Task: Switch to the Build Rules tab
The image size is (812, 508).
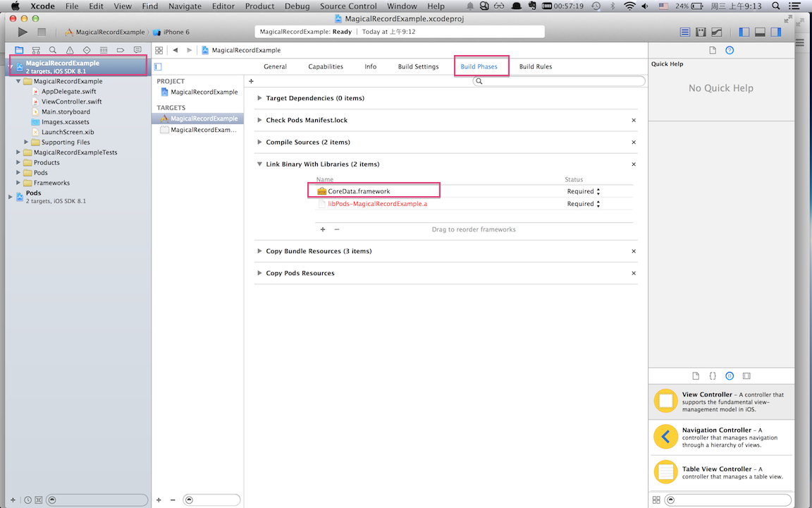Action: click(x=536, y=67)
